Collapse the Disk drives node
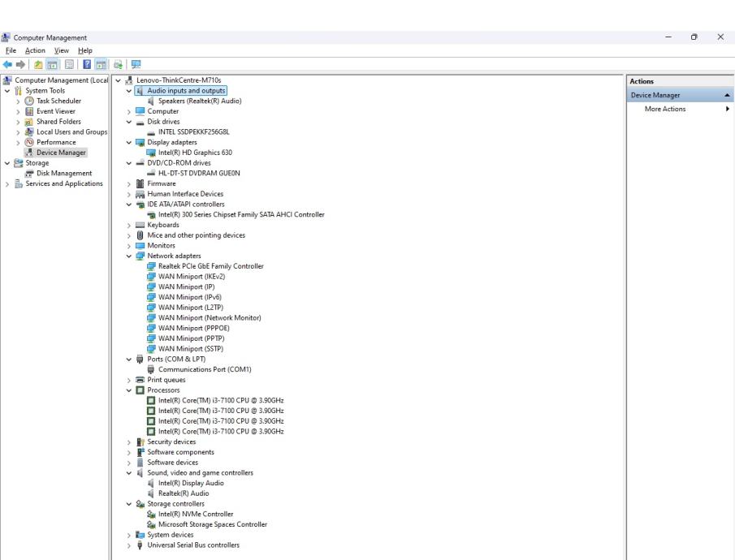Viewport: 735px width, 560px height. point(129,122)
